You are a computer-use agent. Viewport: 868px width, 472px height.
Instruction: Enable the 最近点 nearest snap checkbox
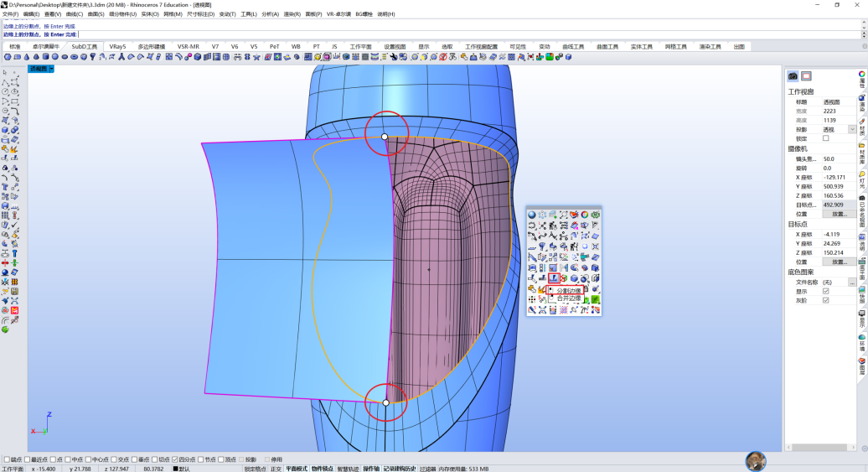(27, 459)
